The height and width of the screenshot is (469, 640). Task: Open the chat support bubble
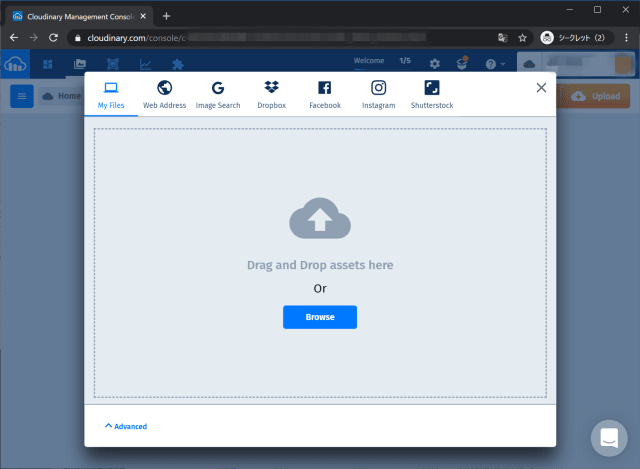point(609,438)
